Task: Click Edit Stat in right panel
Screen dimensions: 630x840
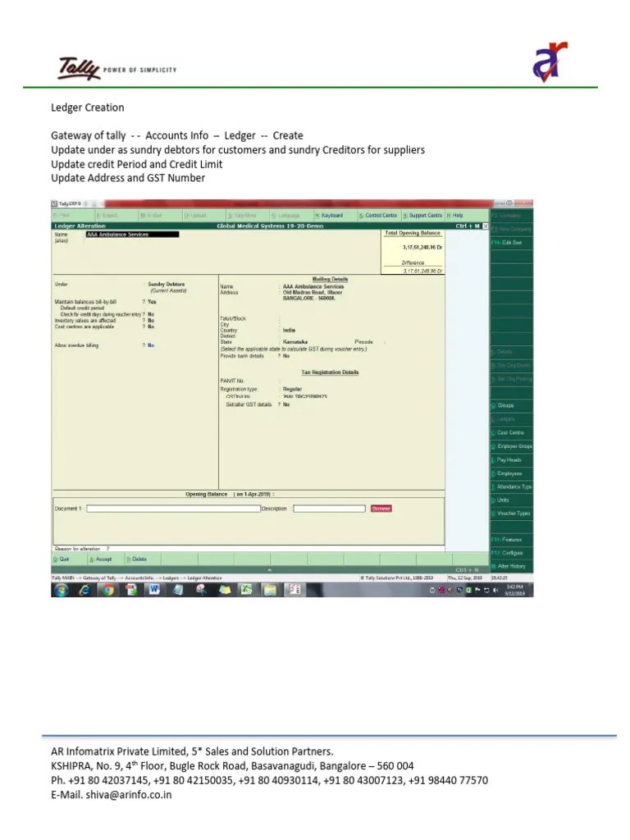Action: pyautogui.click(x=512, y=243)
